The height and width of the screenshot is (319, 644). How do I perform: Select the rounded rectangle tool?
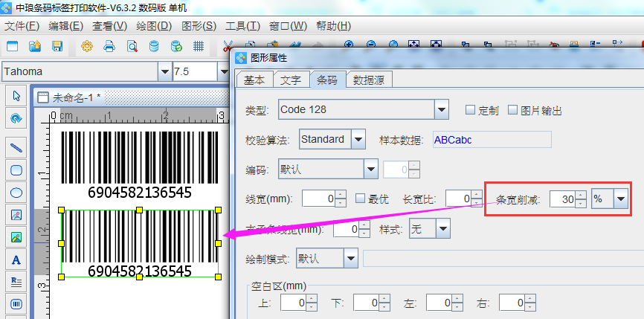16,170
